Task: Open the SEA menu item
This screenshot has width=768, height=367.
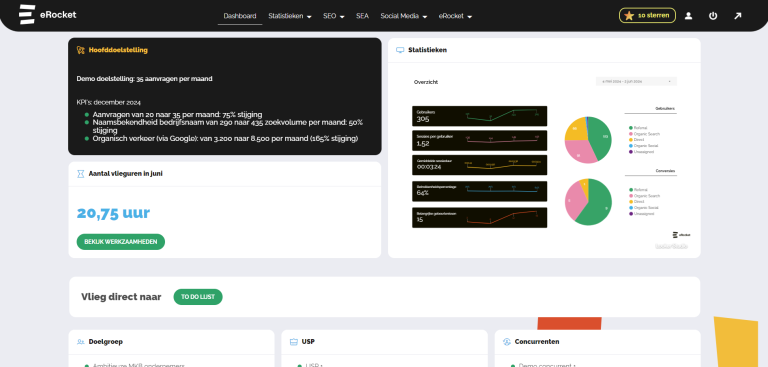Action: coord(362,16)
